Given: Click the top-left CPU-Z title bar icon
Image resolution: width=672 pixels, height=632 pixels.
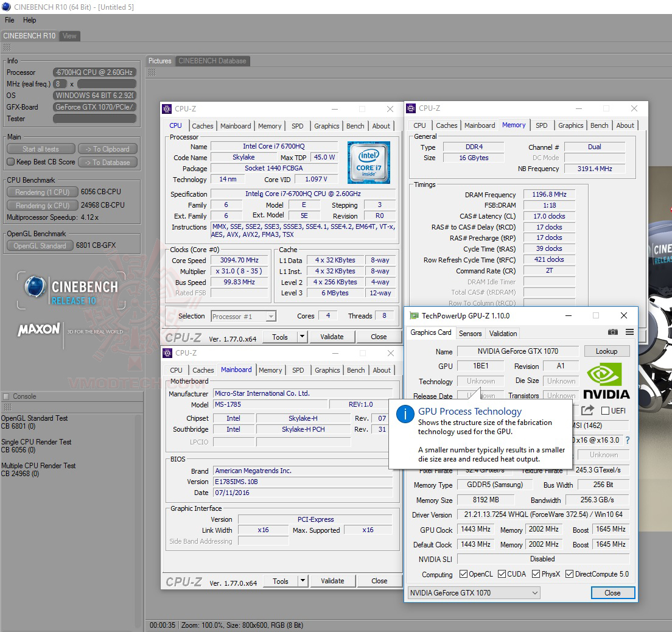Looking at the screenshot, I should [167, 109].
